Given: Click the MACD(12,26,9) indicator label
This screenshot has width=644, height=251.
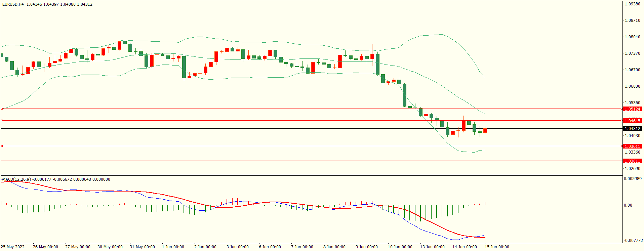Looking at the screenshot, I should pyautogui.click(x=16, y=179).
